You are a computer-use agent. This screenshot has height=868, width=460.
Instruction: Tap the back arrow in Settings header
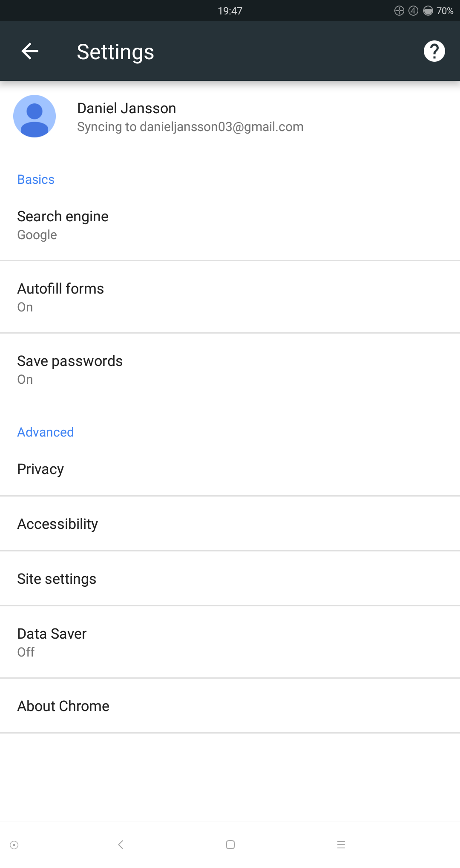click(x=30, y=51)
